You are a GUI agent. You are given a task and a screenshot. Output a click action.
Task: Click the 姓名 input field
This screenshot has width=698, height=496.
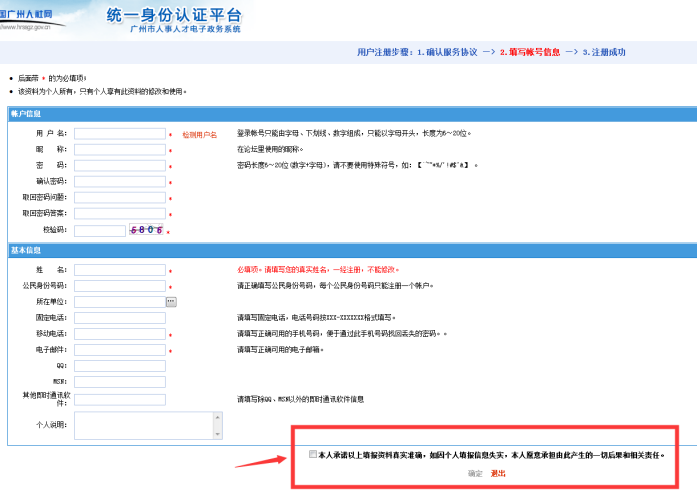click(x=120, y=270)
